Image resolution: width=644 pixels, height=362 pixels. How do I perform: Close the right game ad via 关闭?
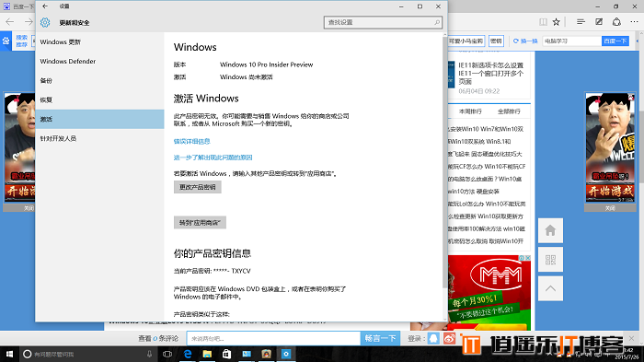pyautogui.click(x=610, y=208)
